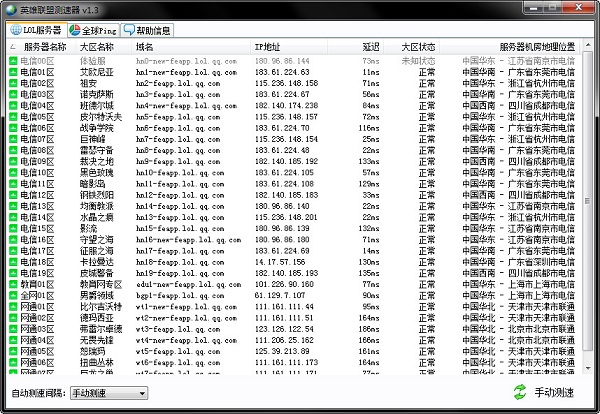Open the 自动测速间隔 dropdown
The width and height of the screenshot is (600, 414).
pos(108,394)
